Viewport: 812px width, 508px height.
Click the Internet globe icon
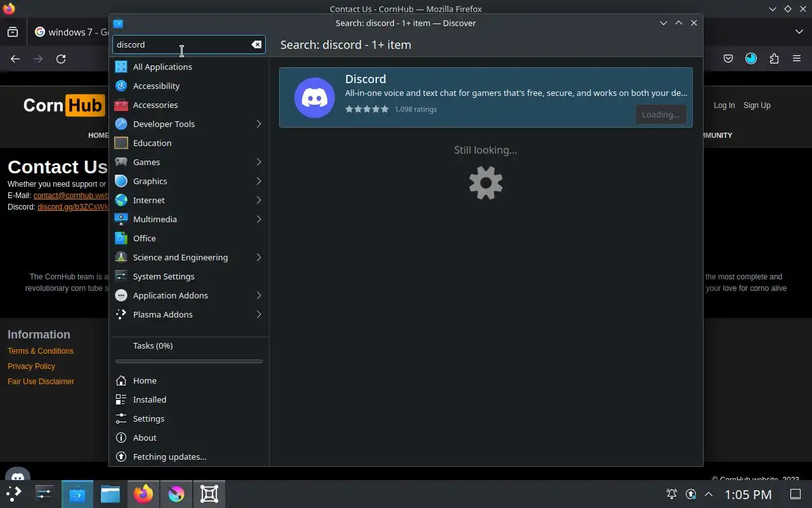click(x=121, y=200)
